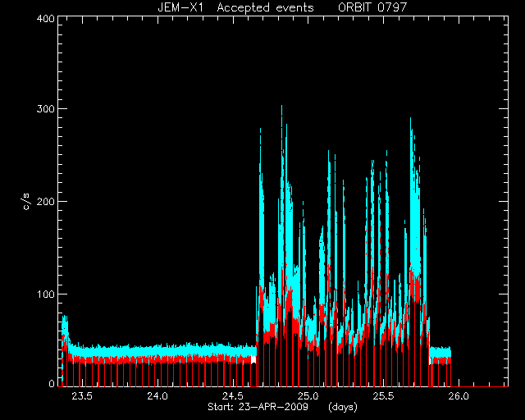
Task: Click the flat cyan band near day 24.0
Action: coord(157,350)
